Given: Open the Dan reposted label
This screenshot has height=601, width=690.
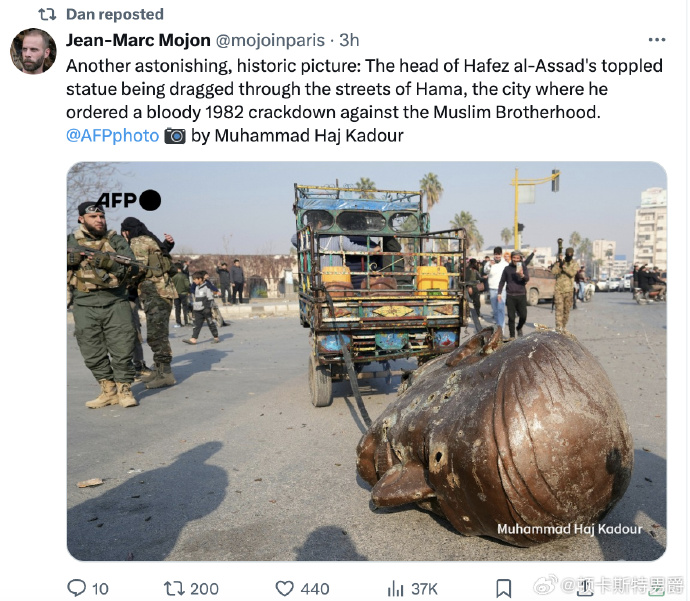Looking at the screenshot, I should pyautogui.click(x=115, y=15).
